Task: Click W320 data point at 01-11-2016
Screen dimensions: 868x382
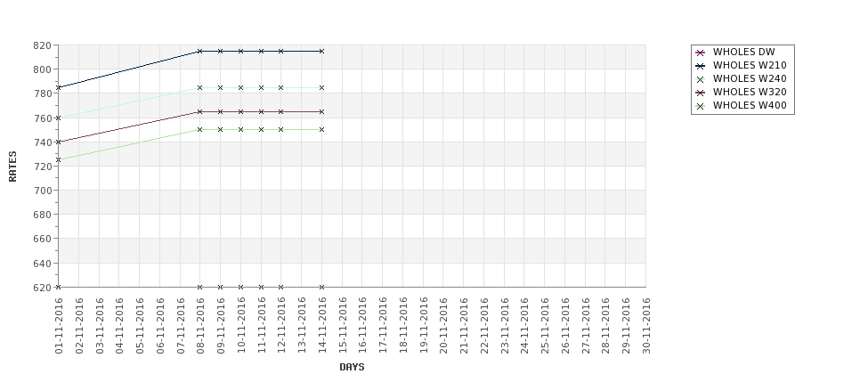Action: (58, 142)
